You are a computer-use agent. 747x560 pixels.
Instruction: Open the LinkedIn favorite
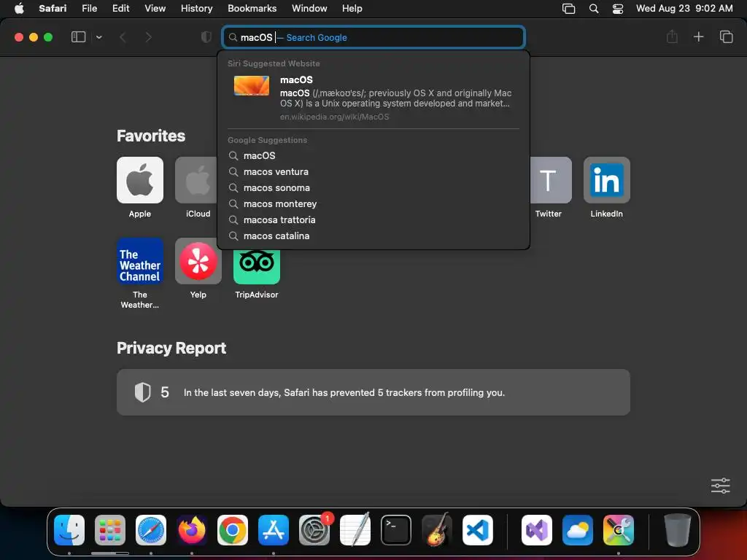606,180
